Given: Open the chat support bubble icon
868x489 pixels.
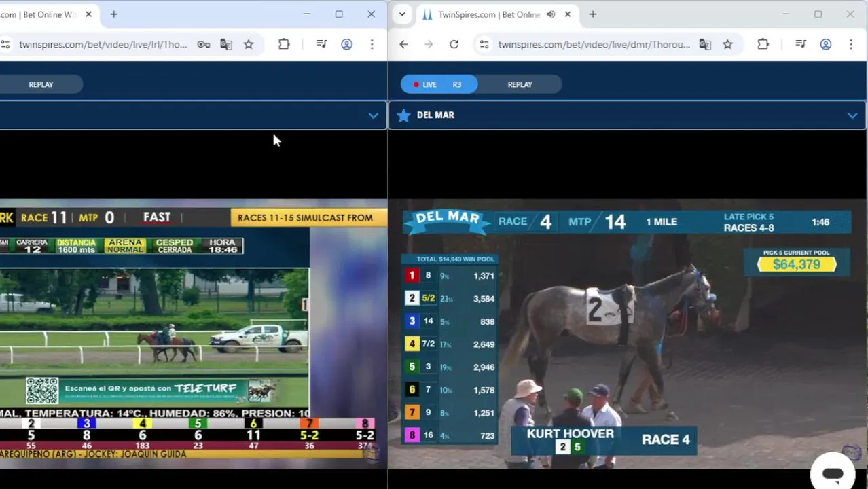Looking at the screenshot, I should [833, 473].
